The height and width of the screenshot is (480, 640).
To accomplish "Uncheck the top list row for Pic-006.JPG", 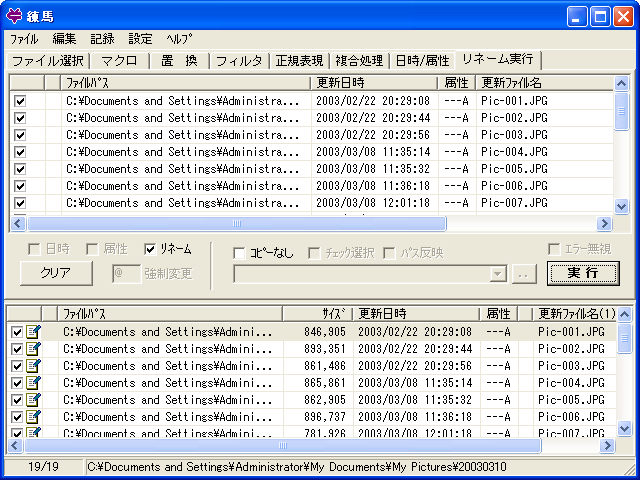I will [x=20, y=186].
